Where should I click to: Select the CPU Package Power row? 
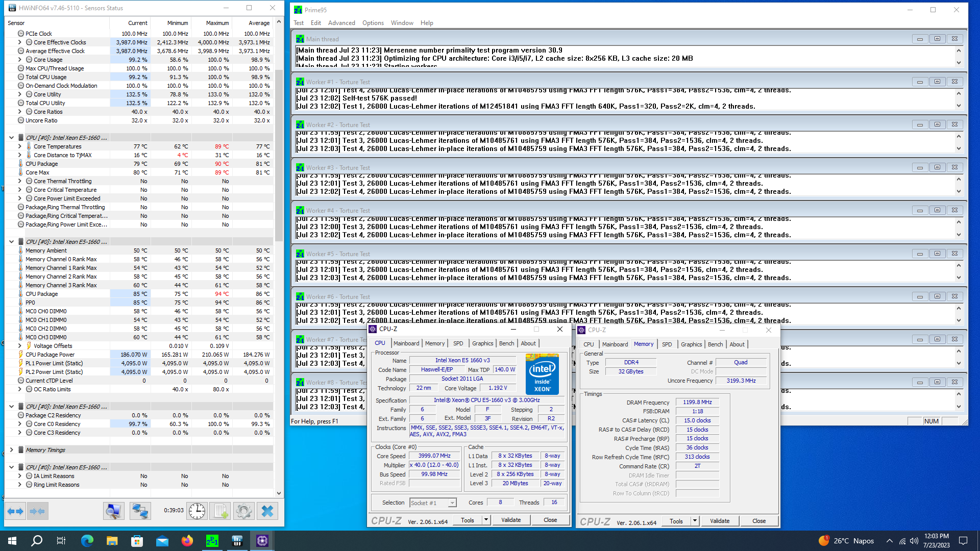click(139, 355)
